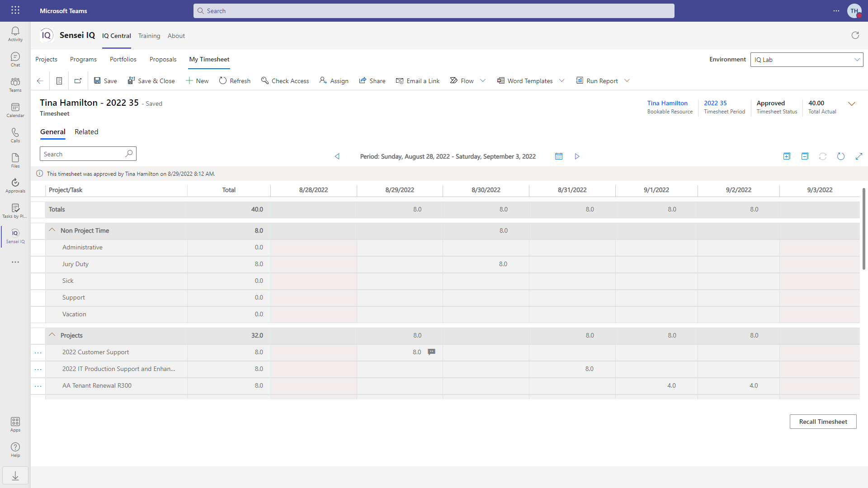Open the 2022 35 timesheet period link
Image resolution: width=868 pixels, height=488 pixels.
pyautogui.click(x=715, y=103)
